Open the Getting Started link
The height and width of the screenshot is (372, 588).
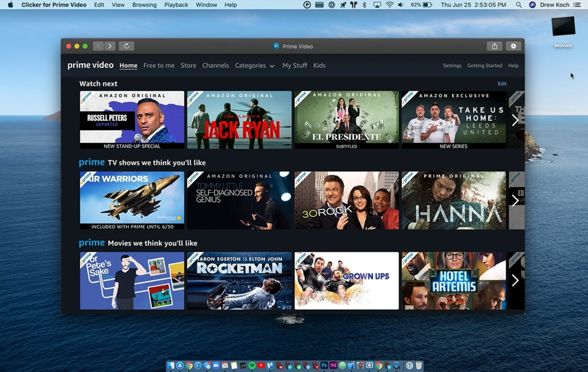pyautogui.click(x=485, y=65)
